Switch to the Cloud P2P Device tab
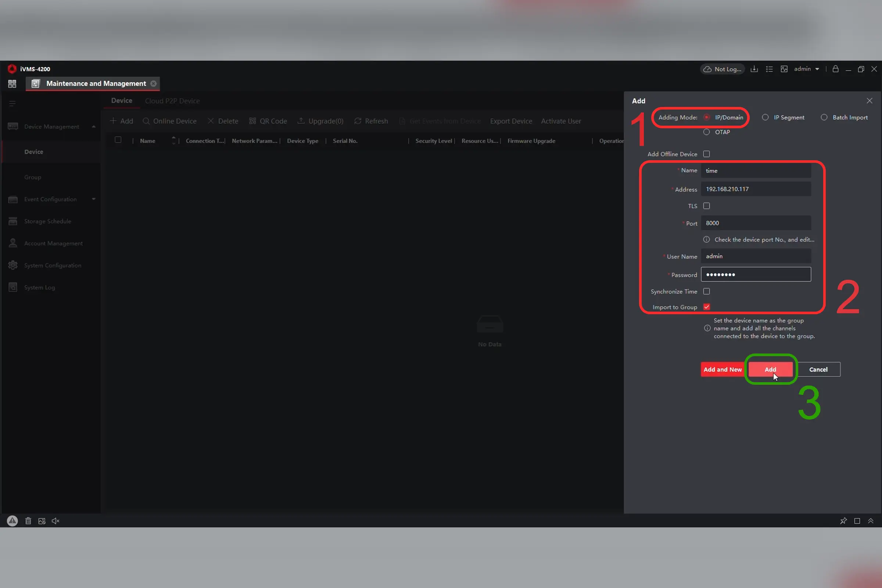 (x=172, y=101)
